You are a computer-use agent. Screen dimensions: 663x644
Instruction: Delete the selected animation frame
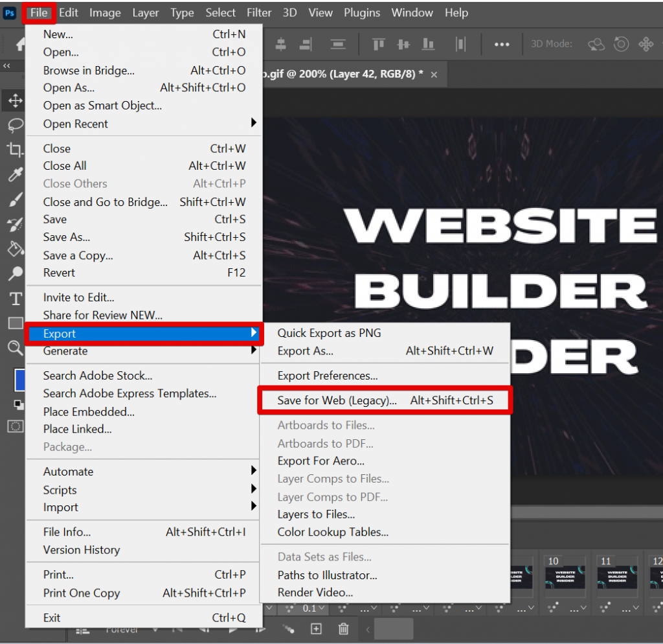click(x=343, y=629)
